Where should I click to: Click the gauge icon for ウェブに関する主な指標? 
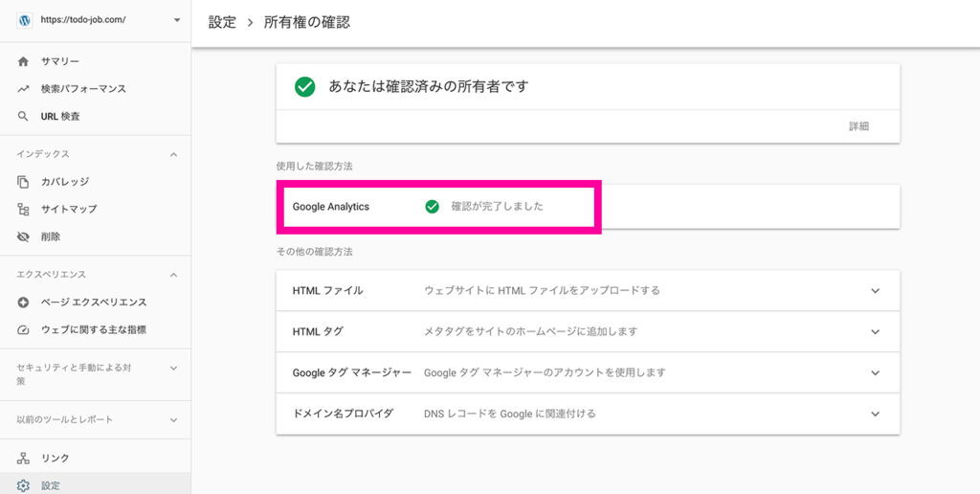[23, 329]
